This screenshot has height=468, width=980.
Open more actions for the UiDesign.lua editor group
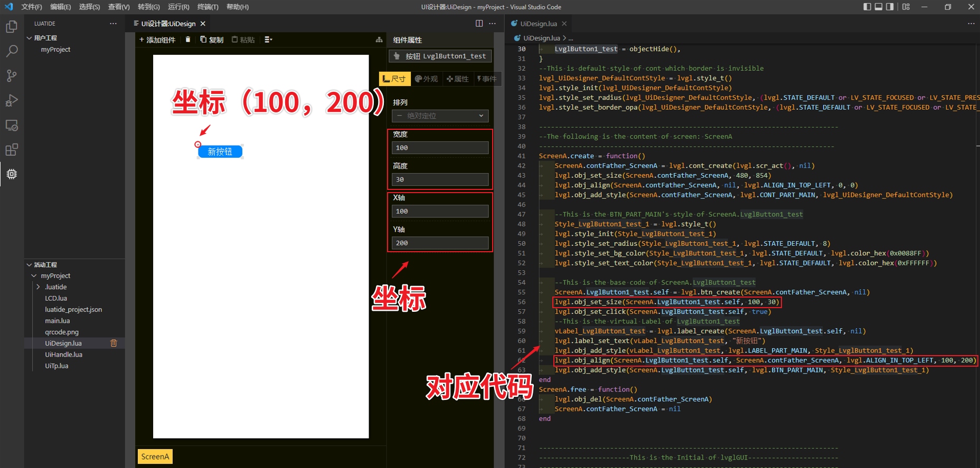coord(971,23)
